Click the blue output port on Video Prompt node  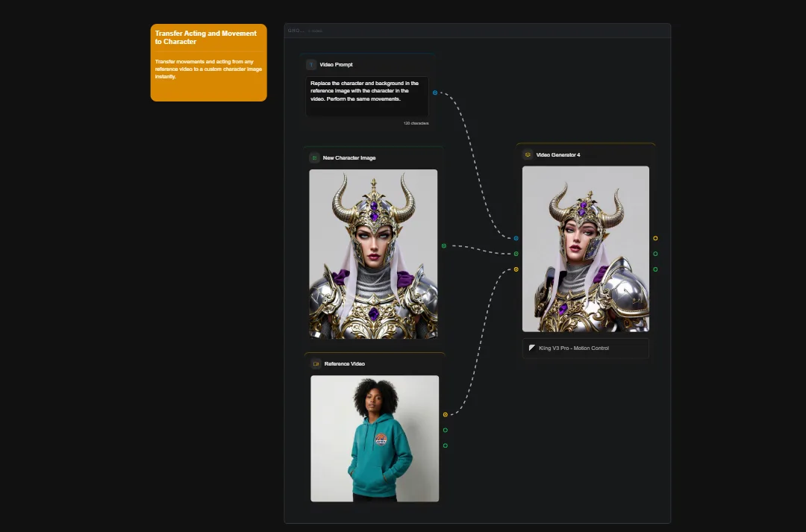435,93
